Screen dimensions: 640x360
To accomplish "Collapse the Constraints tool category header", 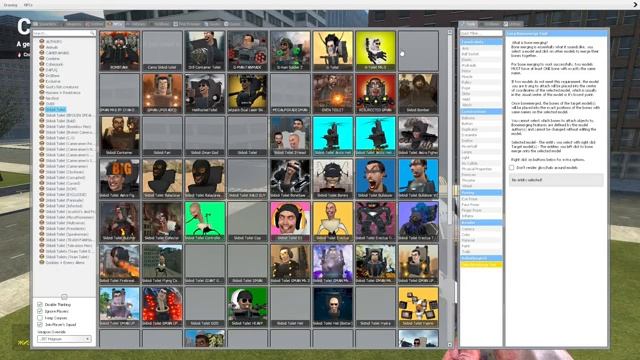I will tap(481, 42).
